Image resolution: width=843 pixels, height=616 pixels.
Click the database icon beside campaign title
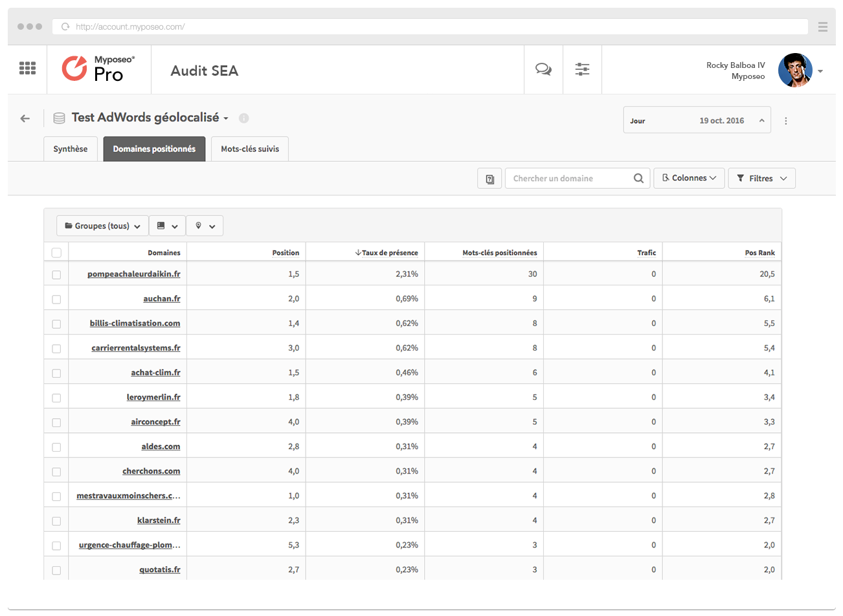pos(59,118)
